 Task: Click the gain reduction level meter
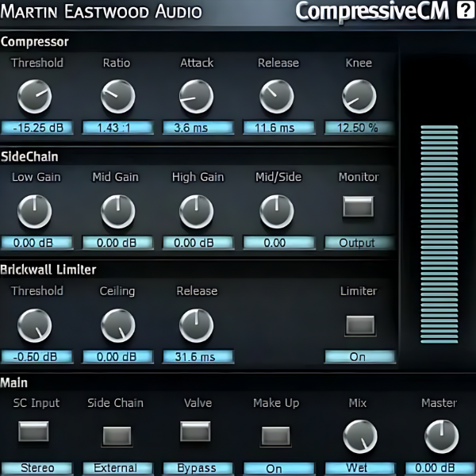coord(440,234)
